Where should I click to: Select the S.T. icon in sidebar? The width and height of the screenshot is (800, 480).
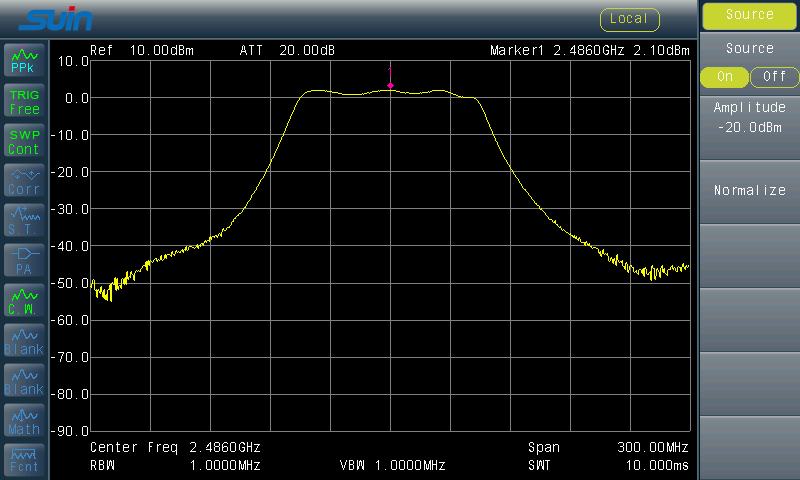[24, 221]
